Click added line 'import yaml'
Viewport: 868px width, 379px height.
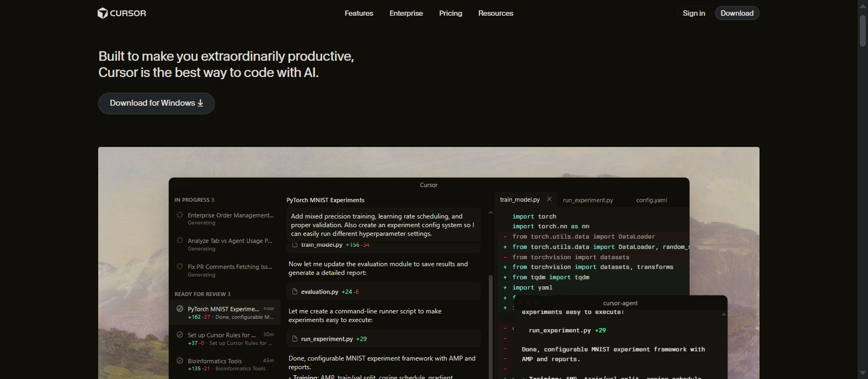coord(532,287)
